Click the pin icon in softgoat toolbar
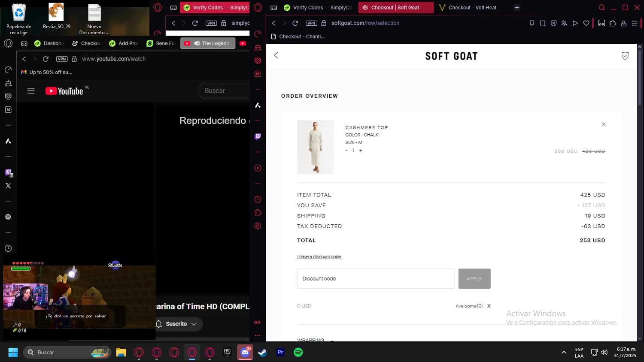644x362 pixels. pos(532,23)
